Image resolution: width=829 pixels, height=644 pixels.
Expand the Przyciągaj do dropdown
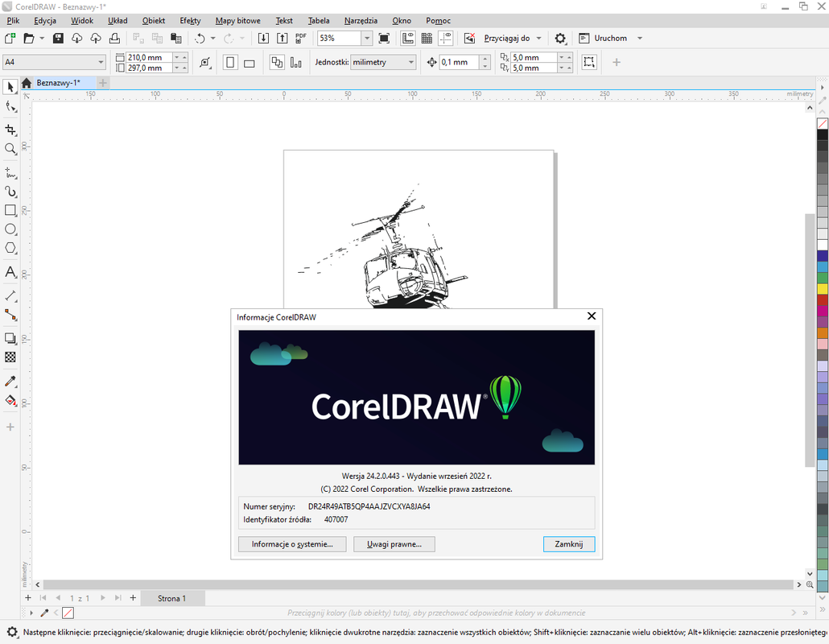pos(538,38)
